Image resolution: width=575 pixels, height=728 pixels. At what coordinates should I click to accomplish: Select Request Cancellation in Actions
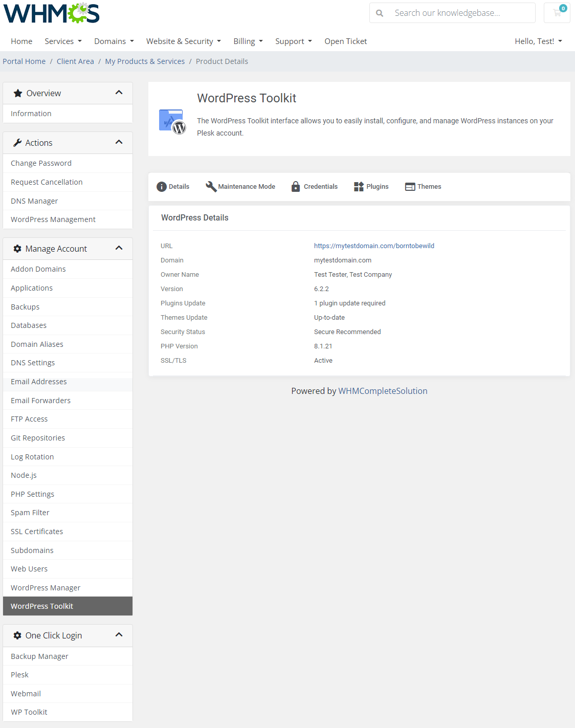pyautogui.click(x=68, y=182)
